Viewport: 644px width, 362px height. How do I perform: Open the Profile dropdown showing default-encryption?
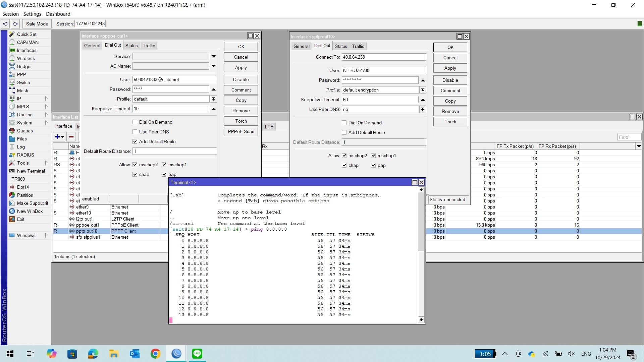point(423,90)
